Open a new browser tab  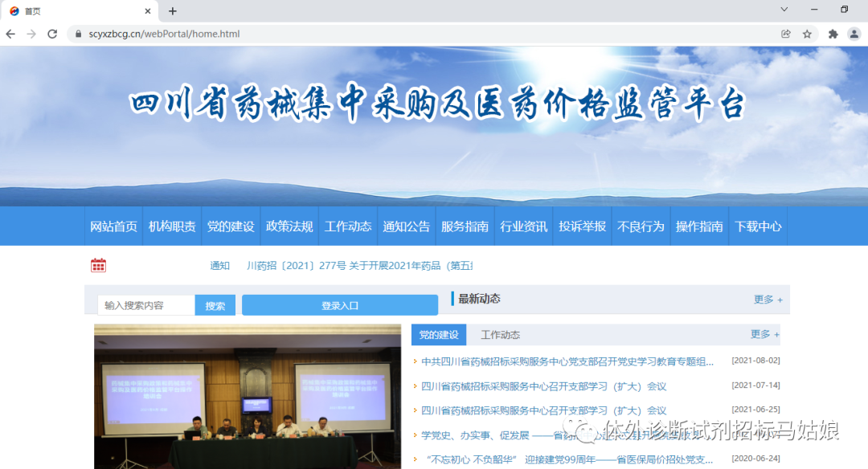click(172, 11)
